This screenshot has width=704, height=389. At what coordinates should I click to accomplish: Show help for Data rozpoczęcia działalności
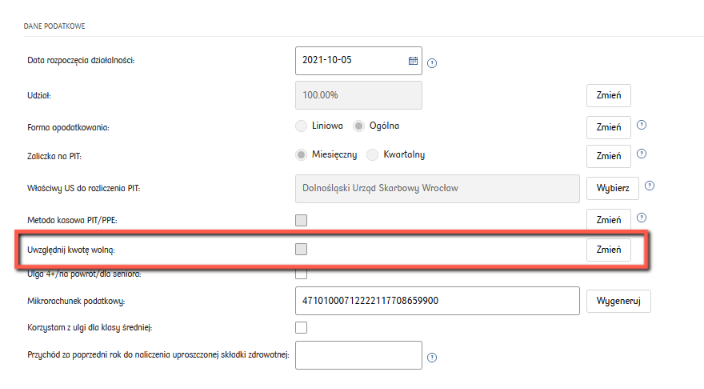tap(432, 63)
